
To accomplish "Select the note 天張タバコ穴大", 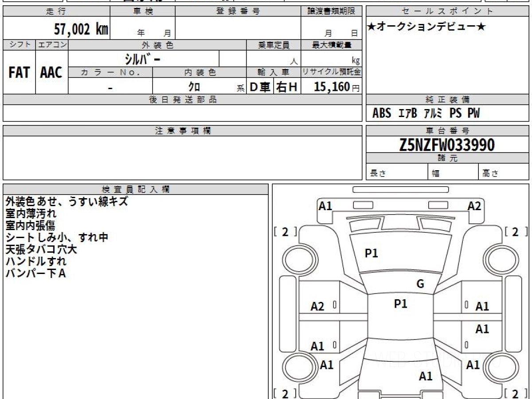I will click(41, 250).
